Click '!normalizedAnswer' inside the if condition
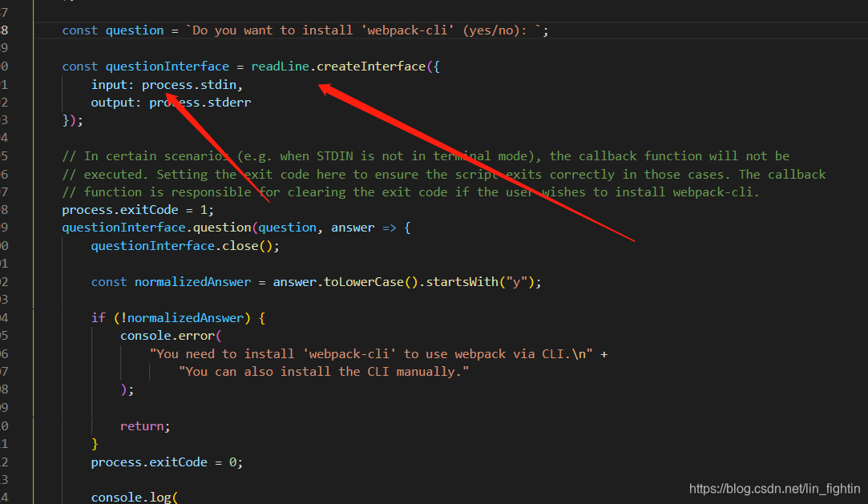The height and width of the screenshot is (504, 868). pyautogui.click(x=182, y=317)
